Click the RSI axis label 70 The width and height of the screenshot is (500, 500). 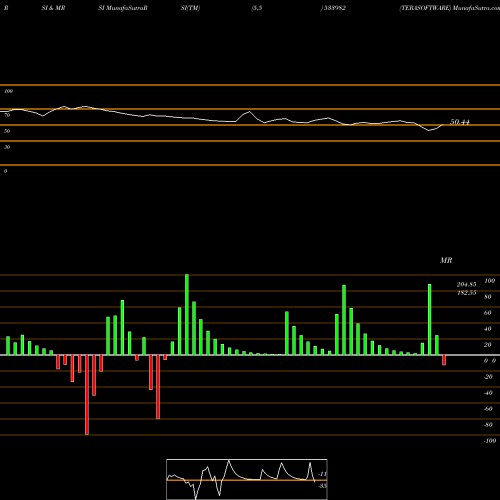point(7,115)
